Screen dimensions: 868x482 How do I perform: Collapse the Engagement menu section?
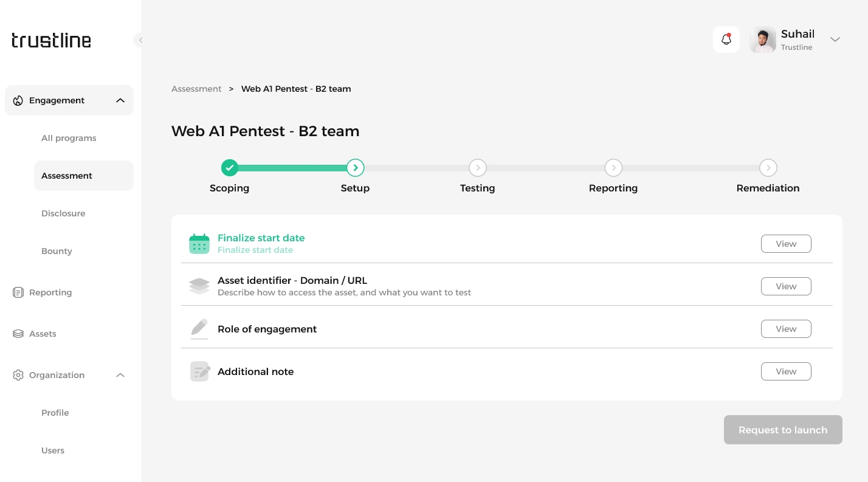(120, 100)
